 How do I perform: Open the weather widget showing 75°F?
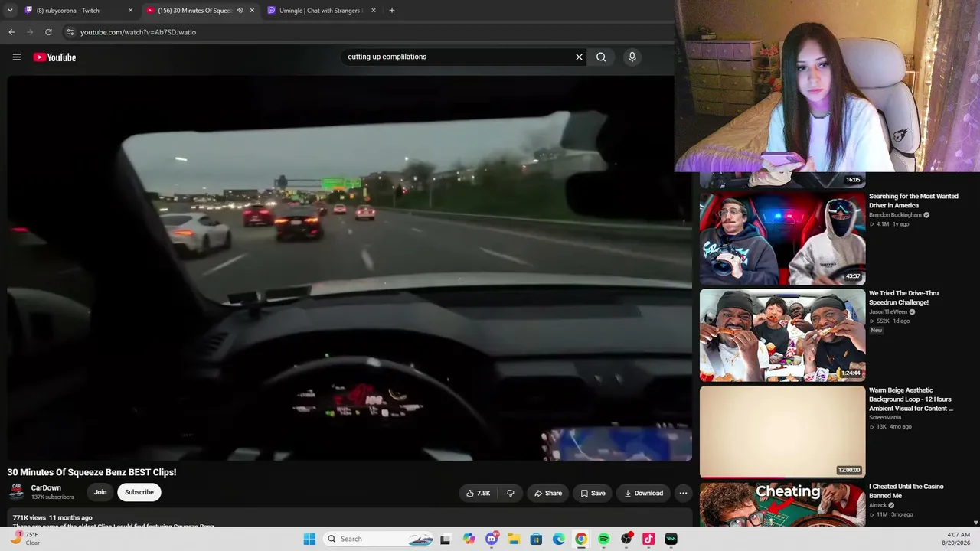(25, 539)
